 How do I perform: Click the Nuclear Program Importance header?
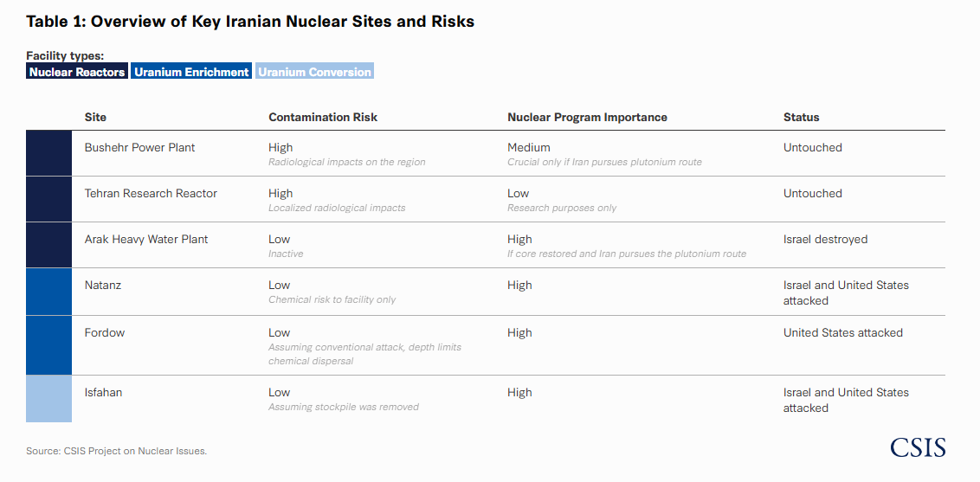pos(587,117)
